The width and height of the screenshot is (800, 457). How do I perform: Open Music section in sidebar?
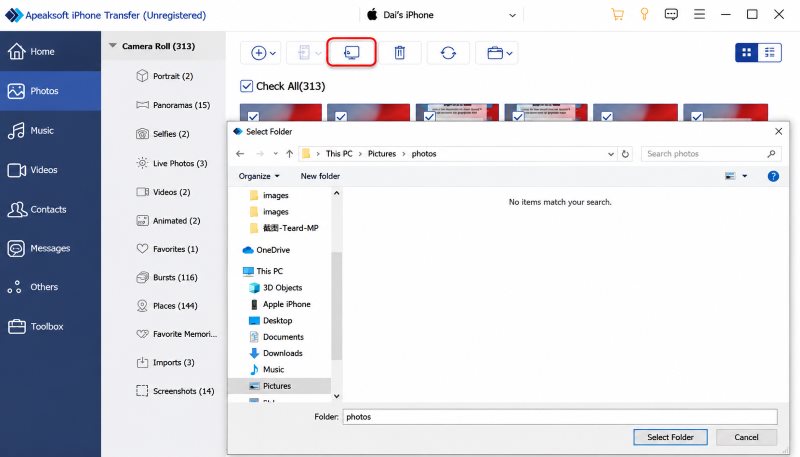tap(50, 131)
